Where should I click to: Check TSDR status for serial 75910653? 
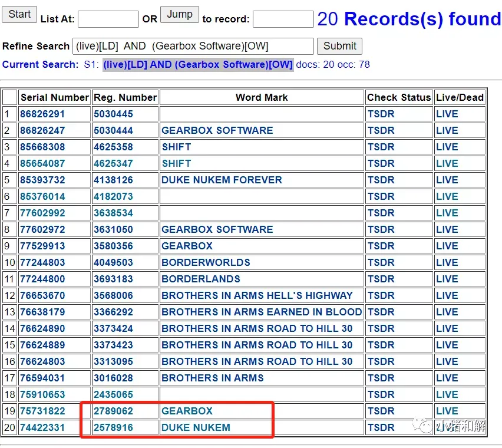[x=381, y=394]
